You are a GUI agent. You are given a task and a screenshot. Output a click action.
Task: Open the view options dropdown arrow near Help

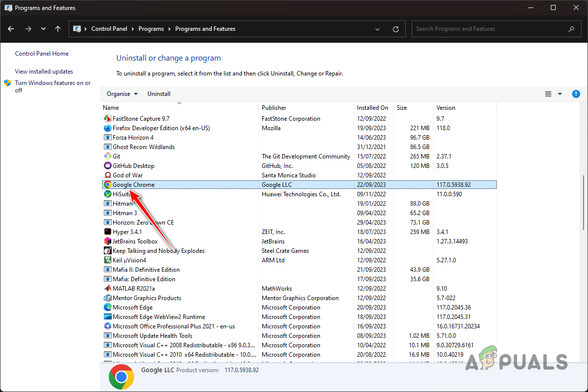(x=560, y=93)
